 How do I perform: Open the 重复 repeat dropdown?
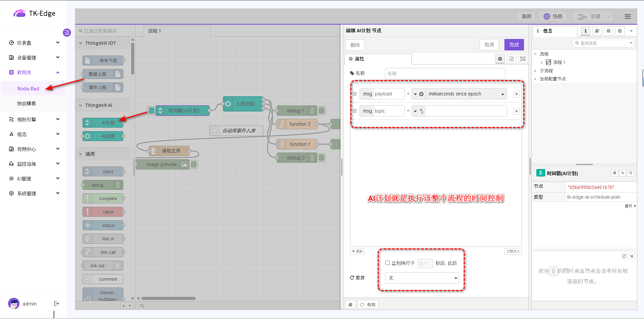[422, 278]
